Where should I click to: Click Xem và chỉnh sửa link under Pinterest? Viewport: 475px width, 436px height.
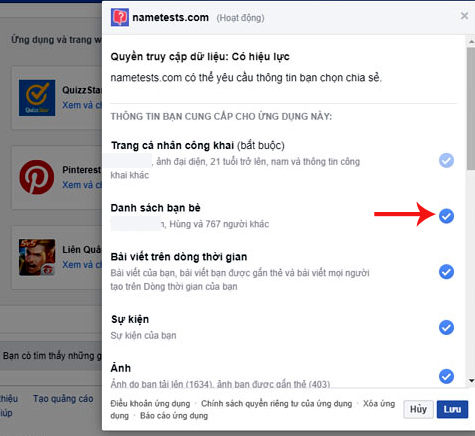(x=82, y=185)
